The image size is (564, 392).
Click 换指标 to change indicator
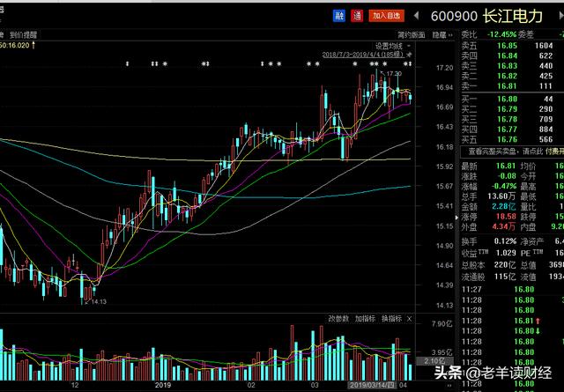(391, 319)
